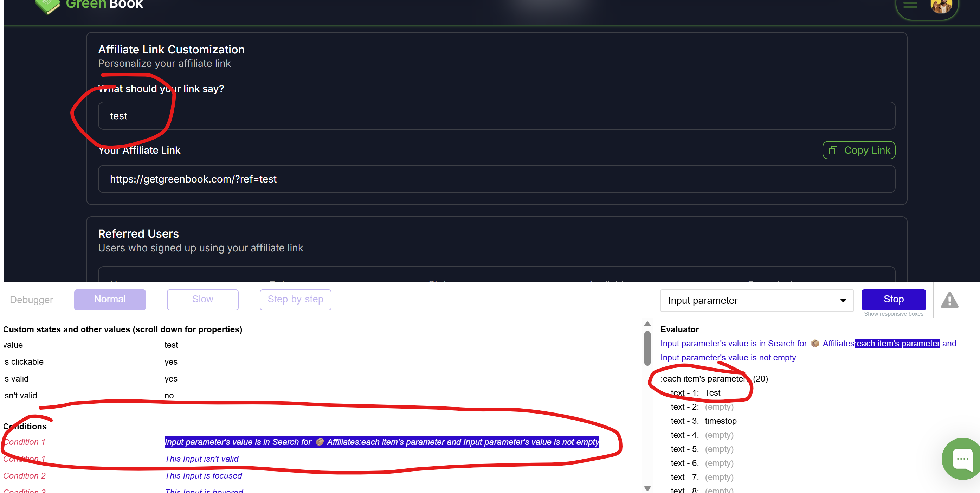Click 'text - 3: timestop' list entry
This screenshot has width=980, height=493.
[703, 421]
